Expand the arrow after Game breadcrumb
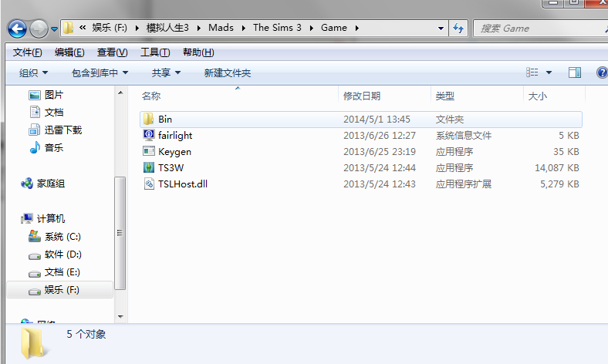This screenshot has height=364, width=608. [356, 29]
